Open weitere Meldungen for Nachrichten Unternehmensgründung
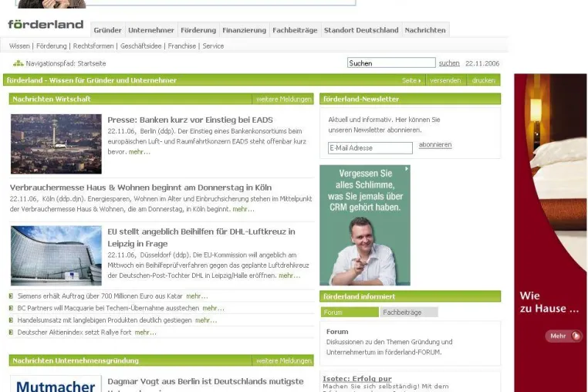 click(x=284, y=360)
